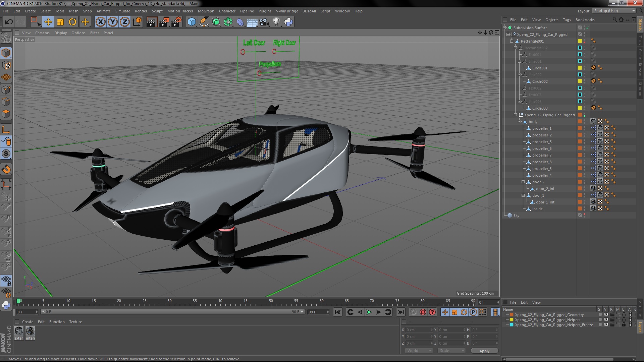Open the Scale mode dropdown
This screenshot has width=644, height=362.
click(451, 351)
